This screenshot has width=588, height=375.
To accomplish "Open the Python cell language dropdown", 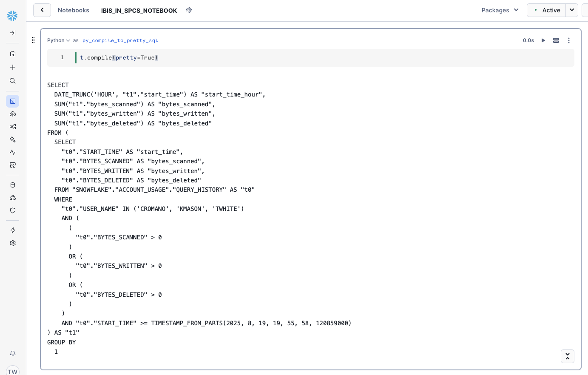I will [x=59, y=40].
